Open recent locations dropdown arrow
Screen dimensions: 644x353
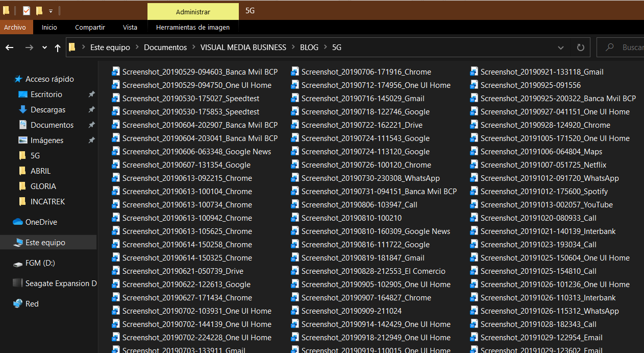(44, 48)
